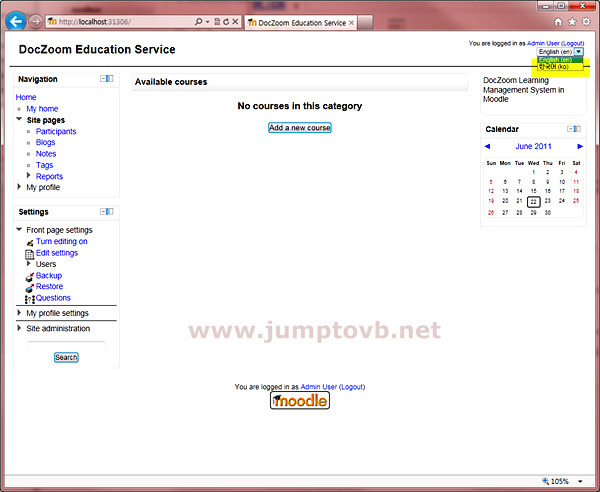Screen dimensions: 600x492
Task: Click the settings search input field
Action: pos(66,346)
